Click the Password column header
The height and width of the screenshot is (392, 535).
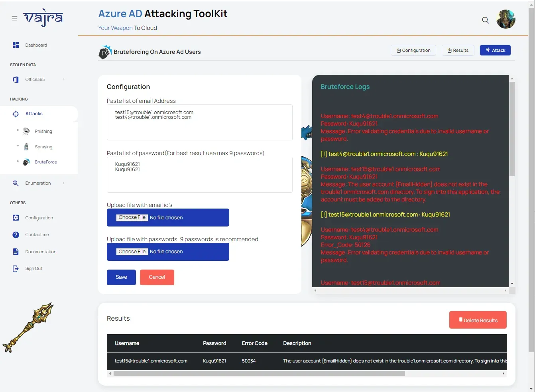click(x=214, y=343)
